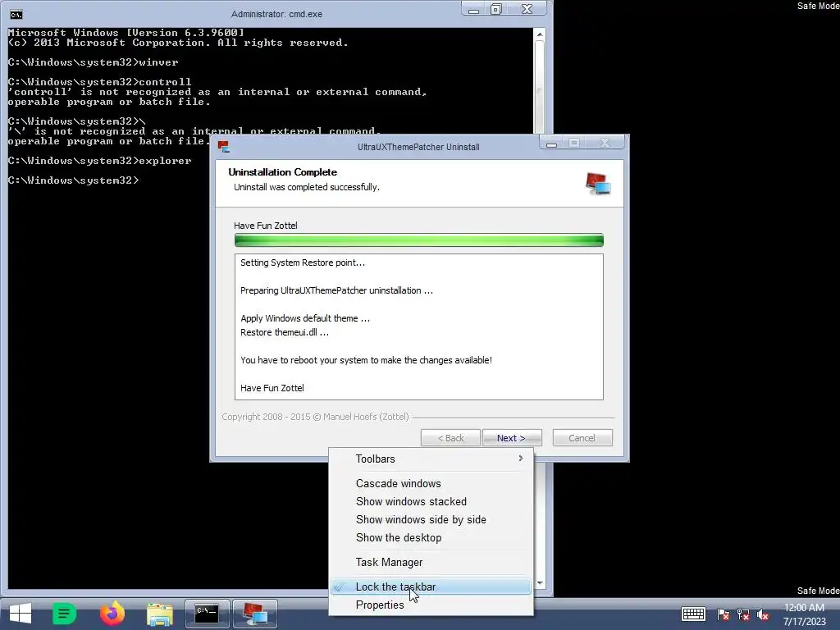Click the 'Uninstallation Complete' heading
The image size is (840, 630).
[x=282, y=172]
